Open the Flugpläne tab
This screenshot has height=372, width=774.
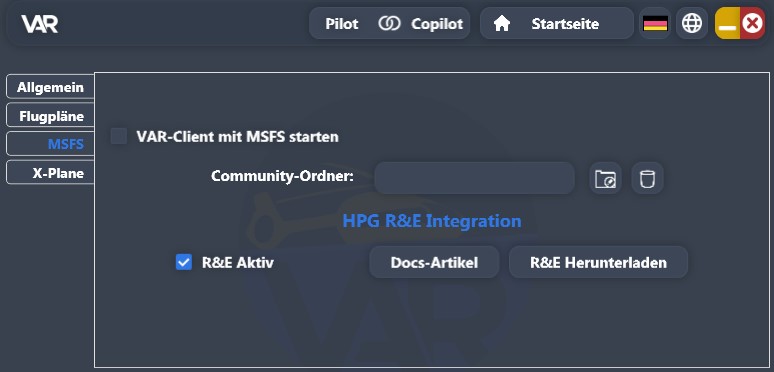coord(50,115)
